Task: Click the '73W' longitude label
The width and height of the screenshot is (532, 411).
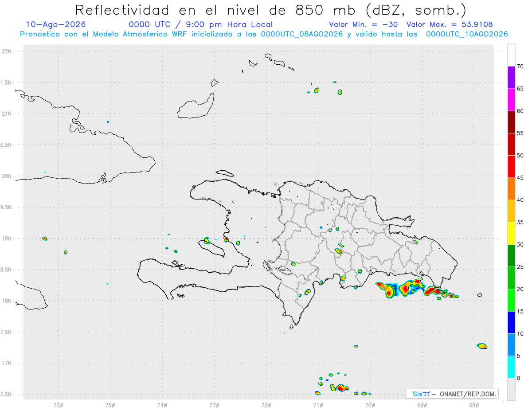Action: click(x=214, y=404)
